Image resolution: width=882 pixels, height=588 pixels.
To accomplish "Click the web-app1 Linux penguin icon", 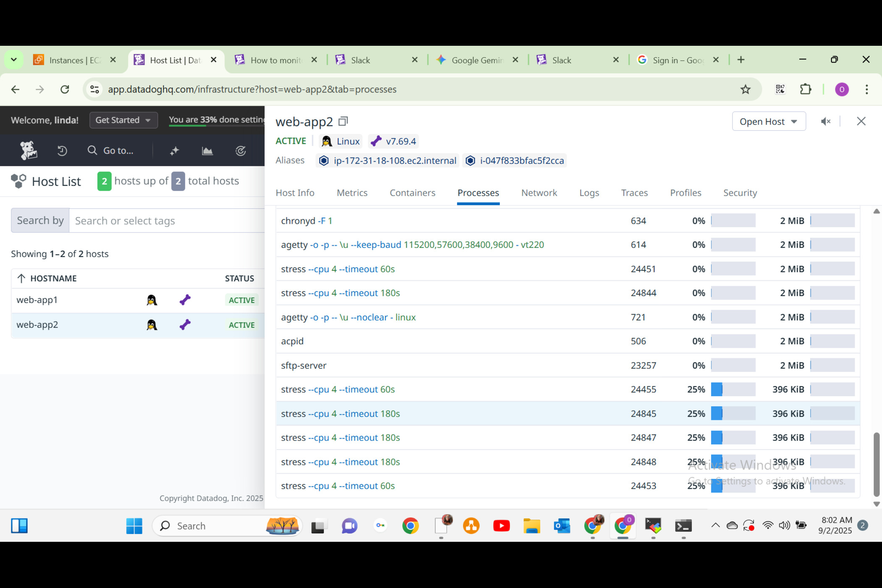I will coord(152,300).
